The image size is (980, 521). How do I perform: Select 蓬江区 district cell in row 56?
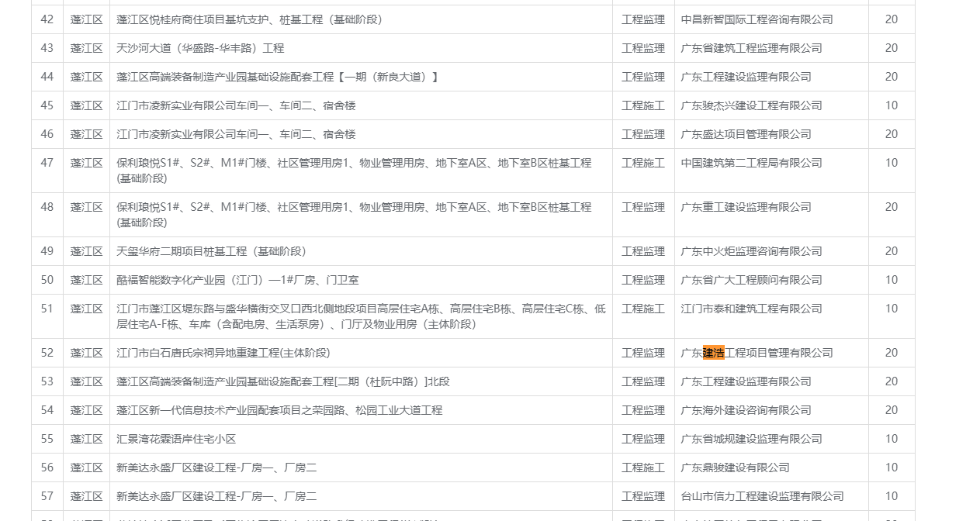(x=86, y=468)
